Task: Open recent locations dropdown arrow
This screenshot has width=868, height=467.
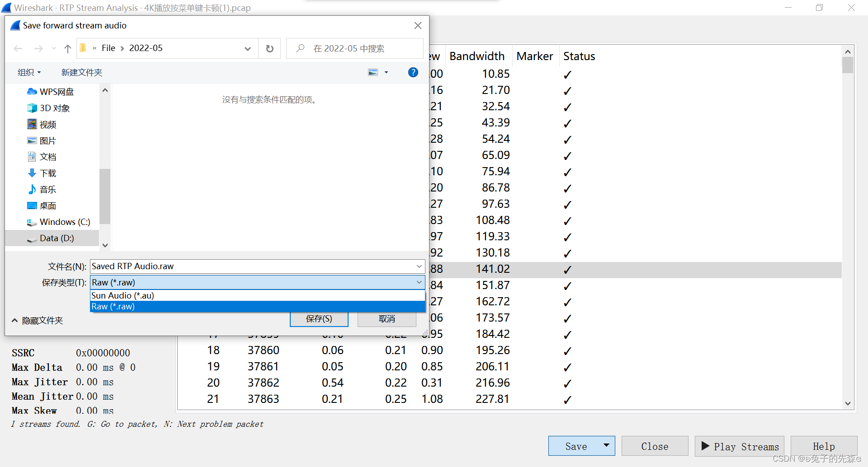Action: coord(54,48)
